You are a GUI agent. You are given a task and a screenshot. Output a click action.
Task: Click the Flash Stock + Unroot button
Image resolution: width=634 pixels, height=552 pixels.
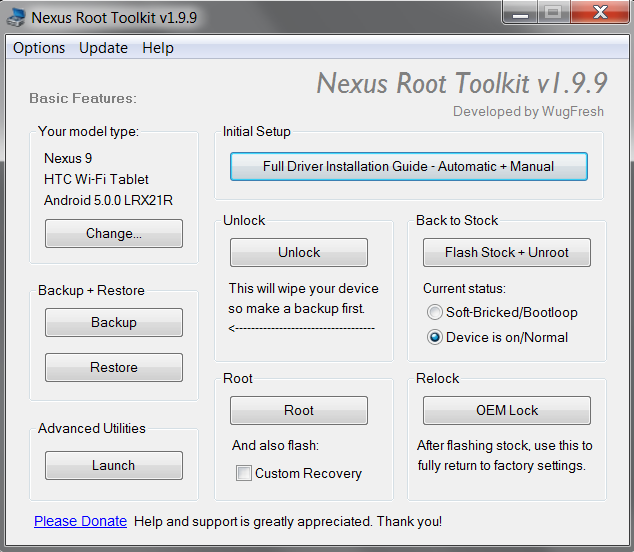point(506,252)
